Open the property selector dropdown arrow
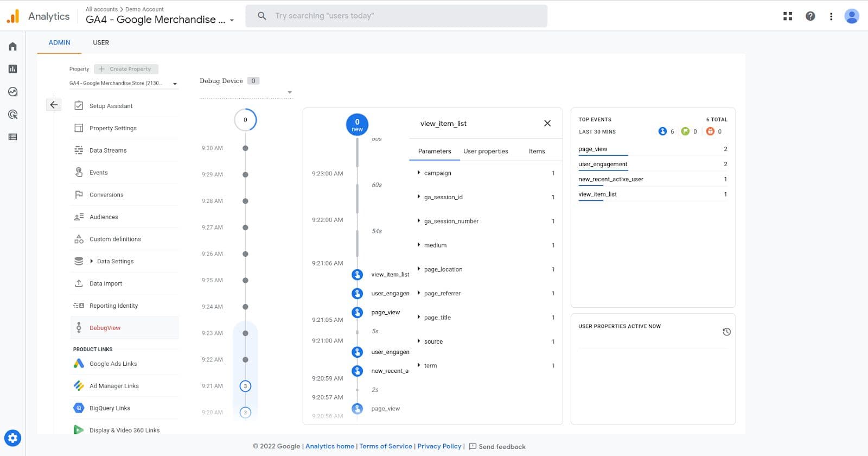 (175, 84)
